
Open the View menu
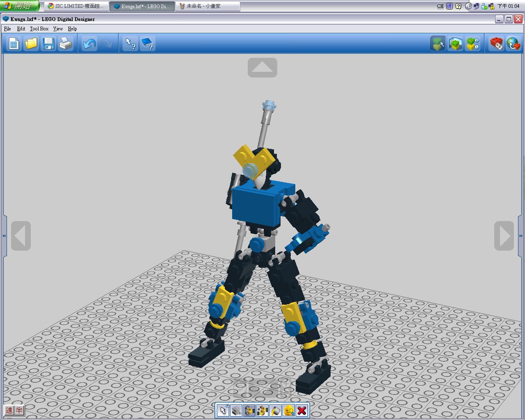58,29
